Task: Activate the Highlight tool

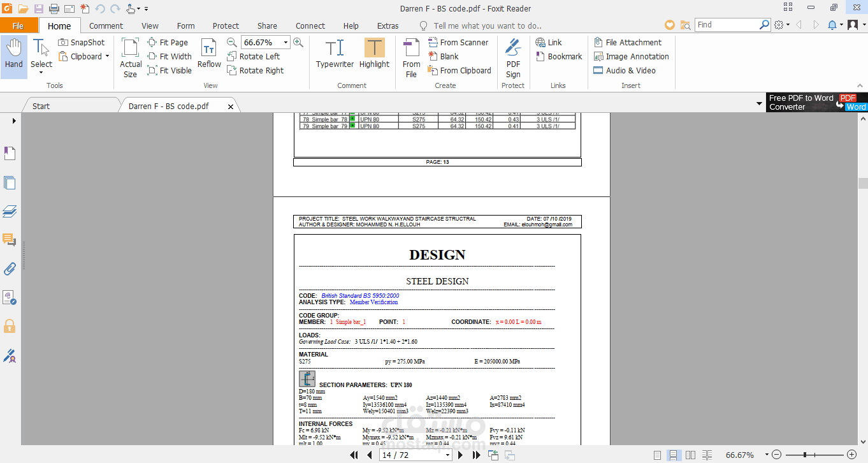Action: (x=374, y=54)
